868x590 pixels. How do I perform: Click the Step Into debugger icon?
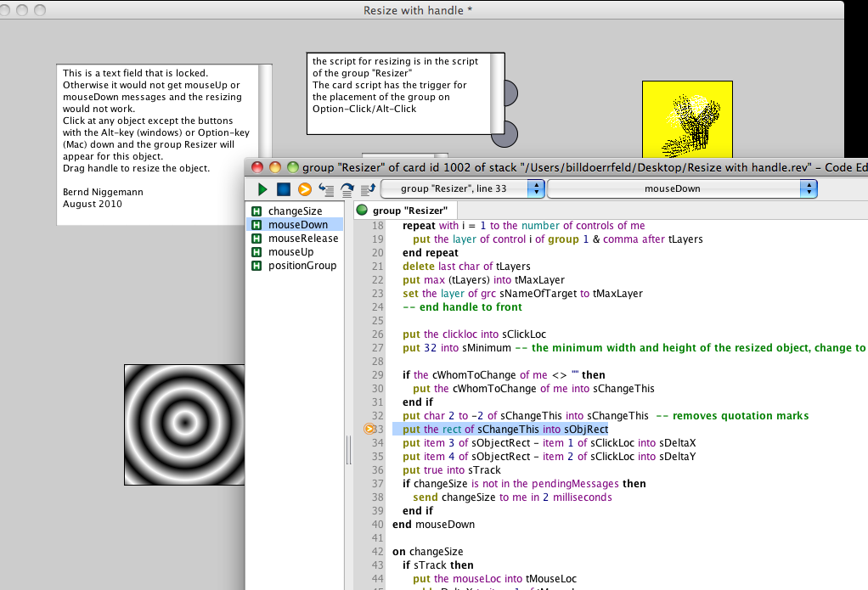point(325,188)
